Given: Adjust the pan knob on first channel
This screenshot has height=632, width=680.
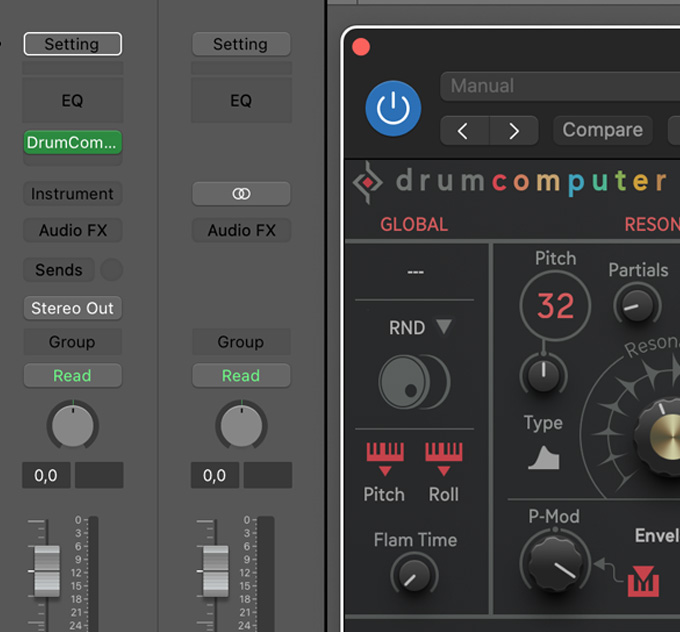Looking at the screenshot, I should (73, 425).
